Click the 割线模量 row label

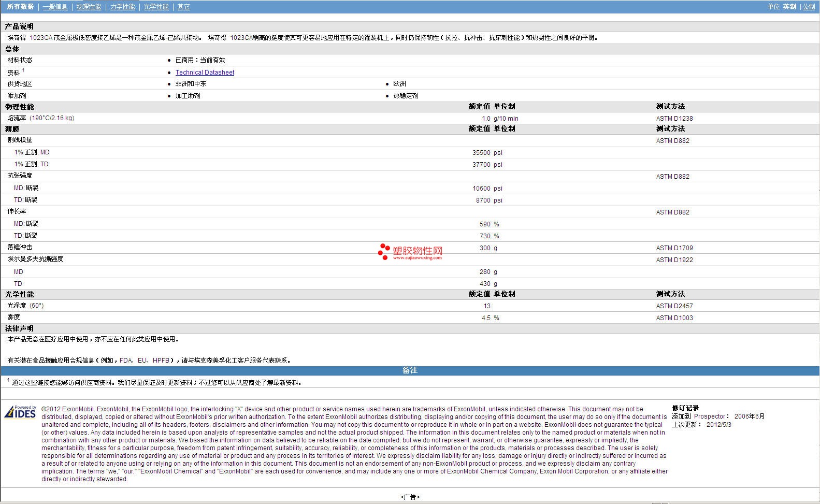click(x=20, y=140)
